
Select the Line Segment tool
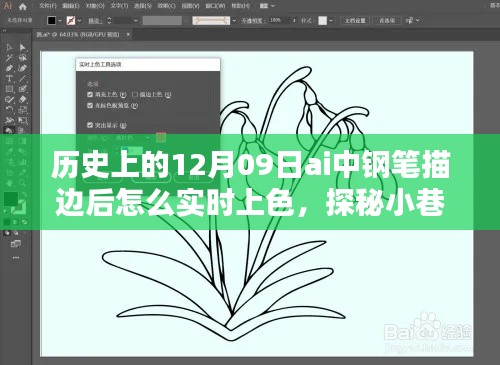[x=22, y=79]
